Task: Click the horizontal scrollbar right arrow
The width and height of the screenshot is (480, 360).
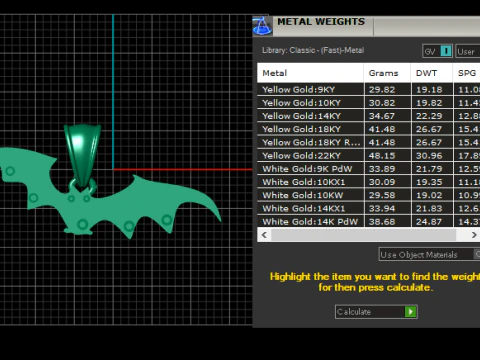Action: (x=474, y=235)
